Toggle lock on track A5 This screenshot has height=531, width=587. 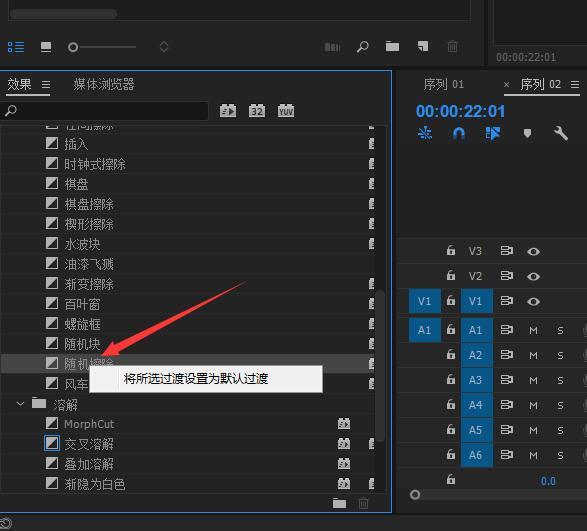[x=451, y=430]
